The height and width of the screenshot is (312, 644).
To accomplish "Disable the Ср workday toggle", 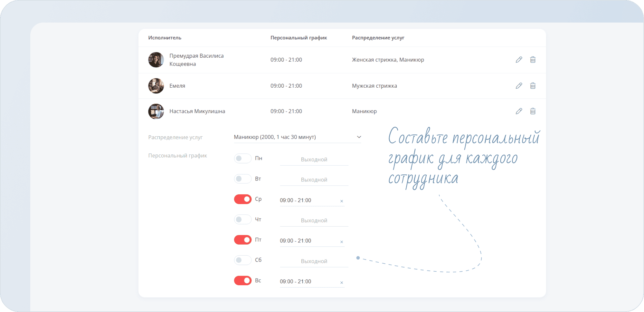I will click(242, 199).
